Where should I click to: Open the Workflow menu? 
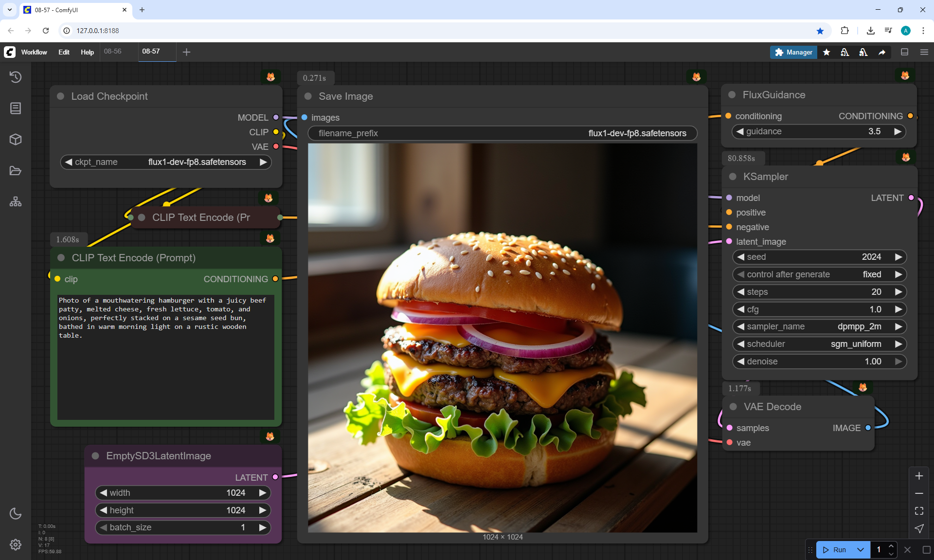34,52
